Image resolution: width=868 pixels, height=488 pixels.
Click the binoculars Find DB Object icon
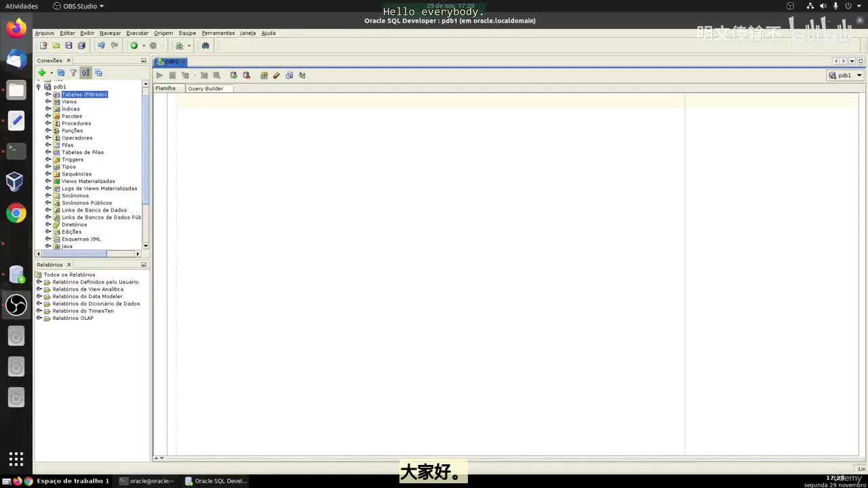[x=205, y=45]
